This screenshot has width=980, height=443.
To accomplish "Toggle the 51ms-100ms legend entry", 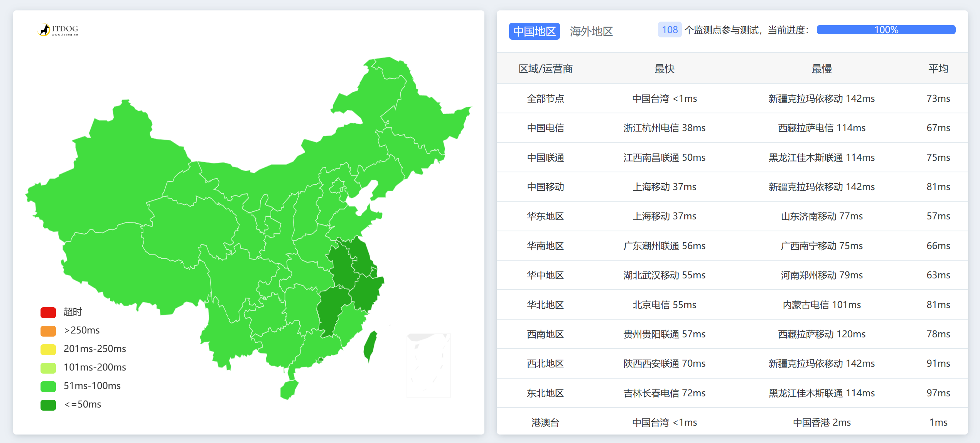I will point(48,386).
